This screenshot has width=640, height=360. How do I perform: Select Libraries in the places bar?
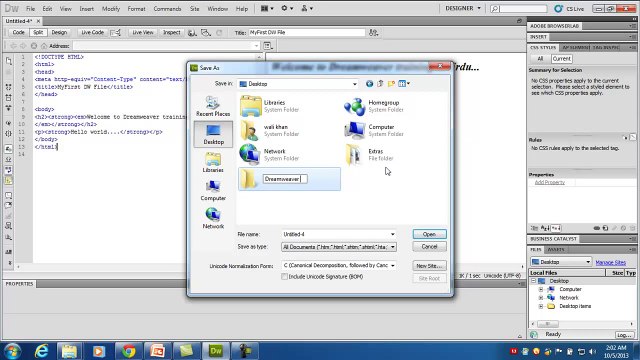tap(213, 162)
